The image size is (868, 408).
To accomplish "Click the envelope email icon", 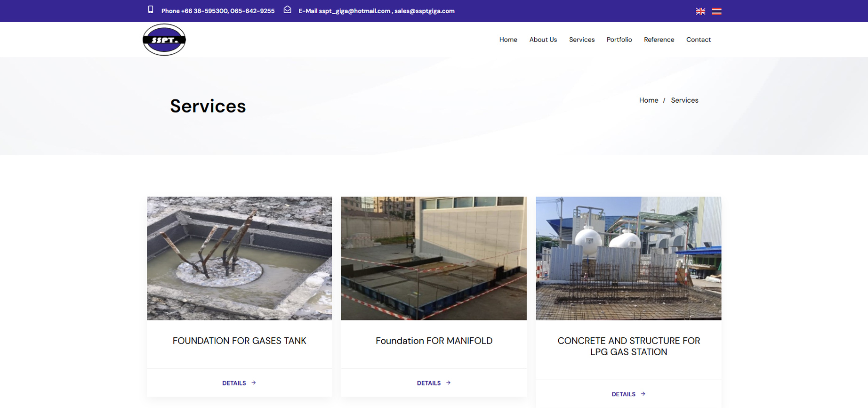I will (x=287, y=10).
